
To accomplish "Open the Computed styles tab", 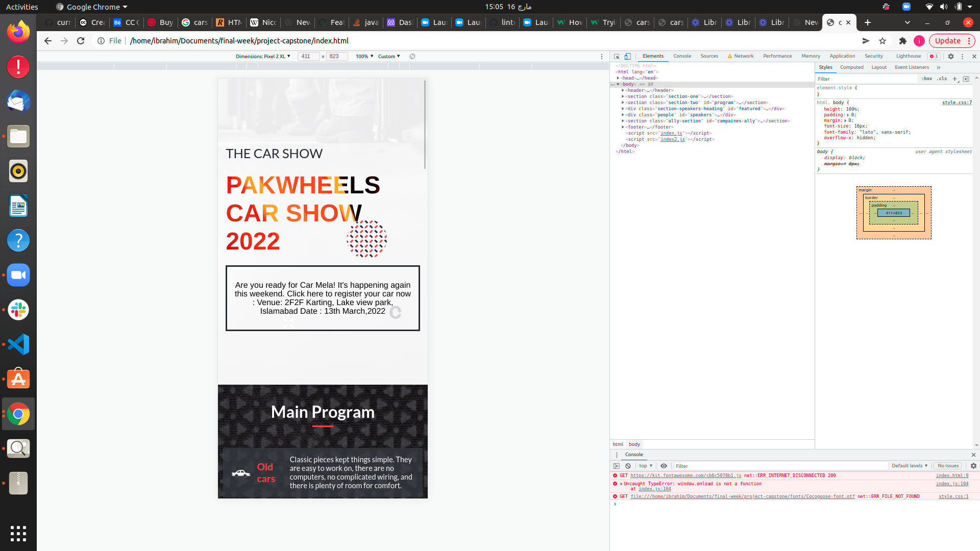I will 851,67.
